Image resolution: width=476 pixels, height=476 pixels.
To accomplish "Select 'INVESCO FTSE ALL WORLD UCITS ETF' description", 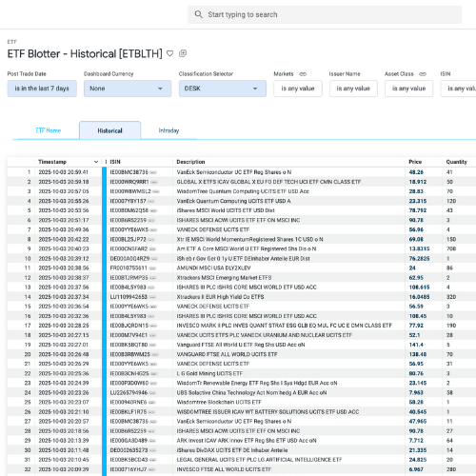I will (224, 469).
